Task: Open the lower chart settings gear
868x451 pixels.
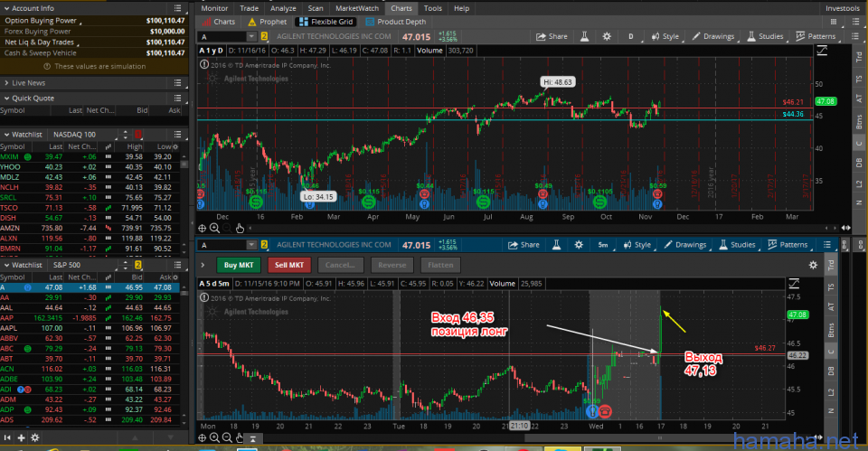Action: tap(579, 245)
